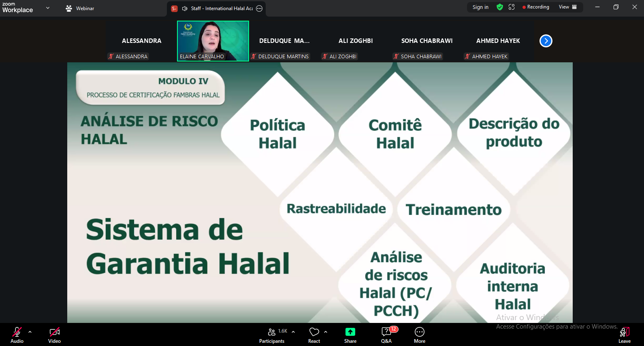The image size is (644, 346).
Task: Open the Zoom Workplace dropdown arrow
Action: [48, 8]
